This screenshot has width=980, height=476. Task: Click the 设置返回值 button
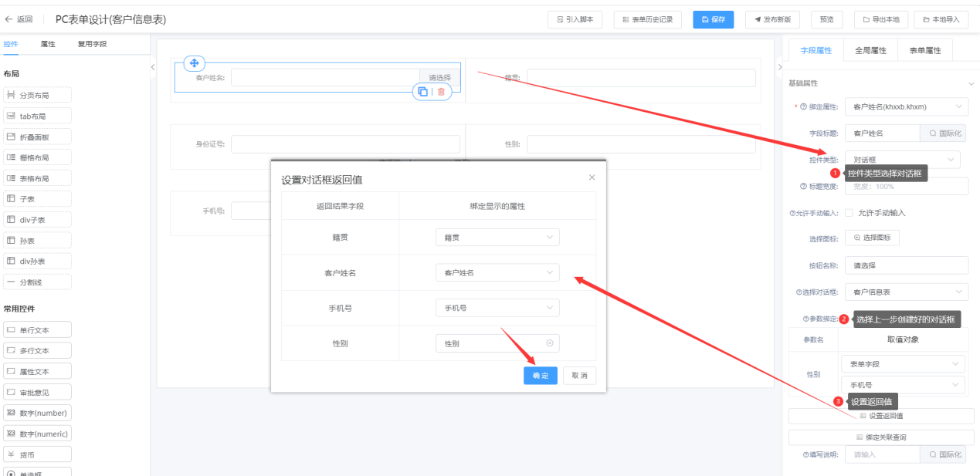pos(881,416)
